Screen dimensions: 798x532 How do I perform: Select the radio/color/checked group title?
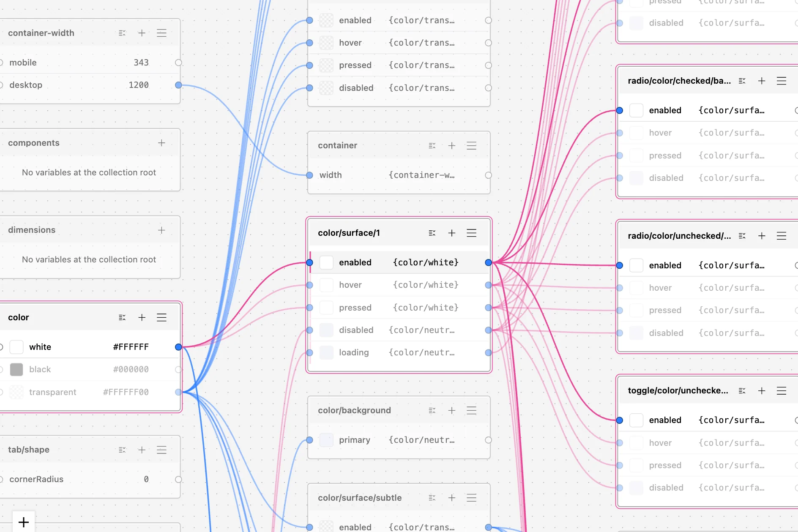coord(679,81)
